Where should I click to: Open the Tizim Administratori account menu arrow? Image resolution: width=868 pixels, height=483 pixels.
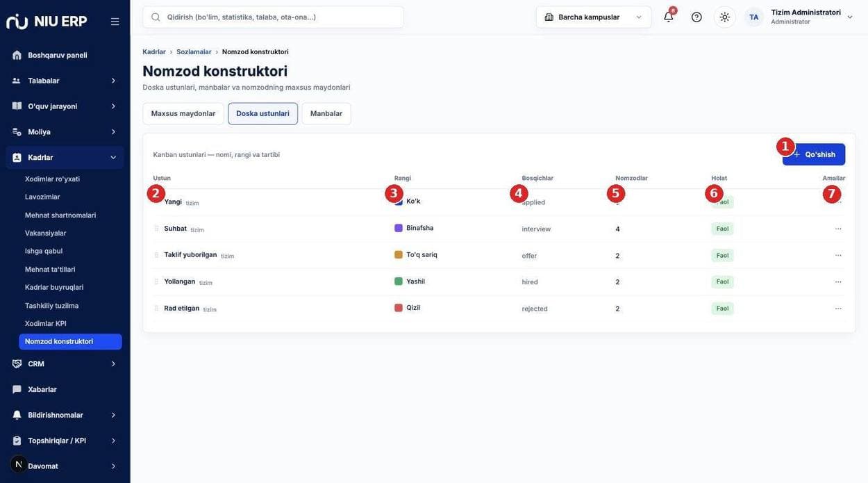pyautogui.click(x=850, y=17)
